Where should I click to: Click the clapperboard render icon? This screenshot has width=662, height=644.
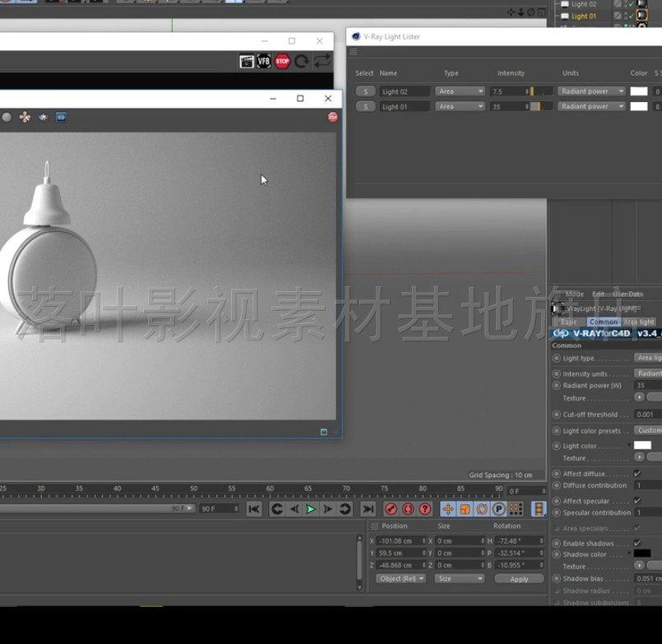[247, 62]
